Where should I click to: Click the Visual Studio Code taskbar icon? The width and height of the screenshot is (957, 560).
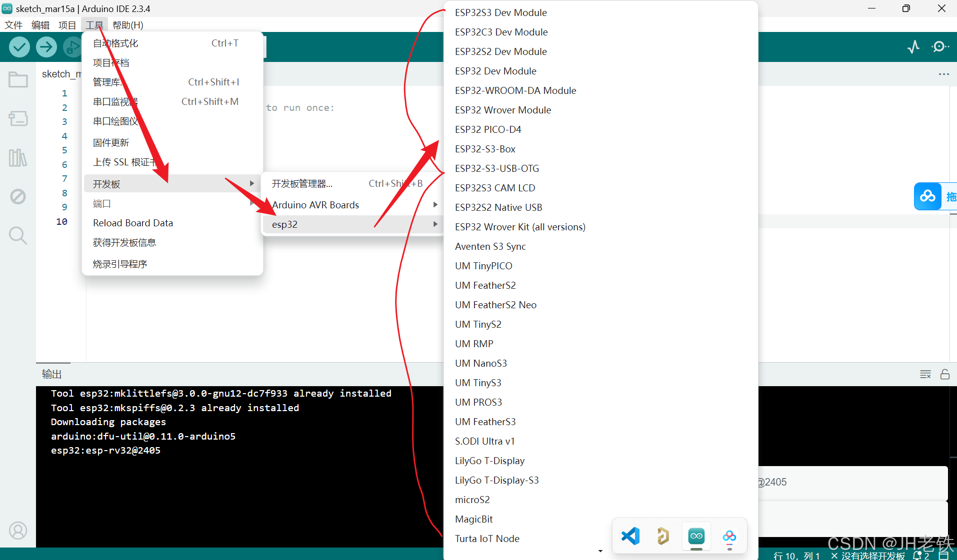tap(630, 536)
